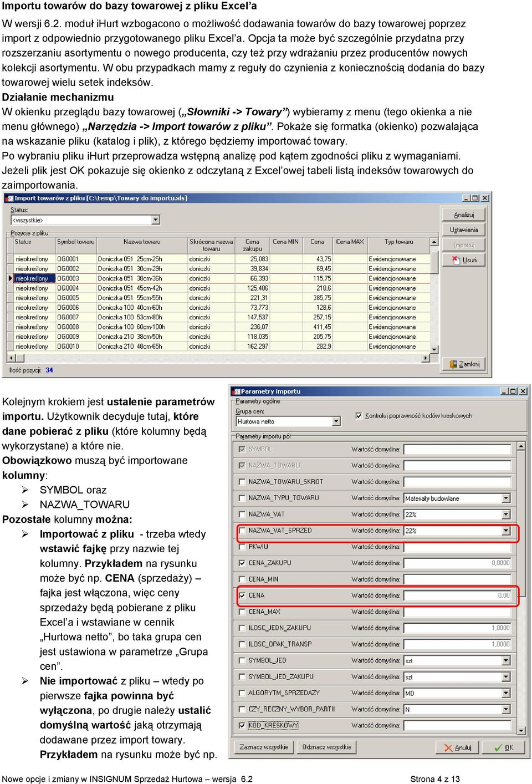Toggle the SYMBOL_JED_ZAKUPU checkbox

tap(242, 676)
